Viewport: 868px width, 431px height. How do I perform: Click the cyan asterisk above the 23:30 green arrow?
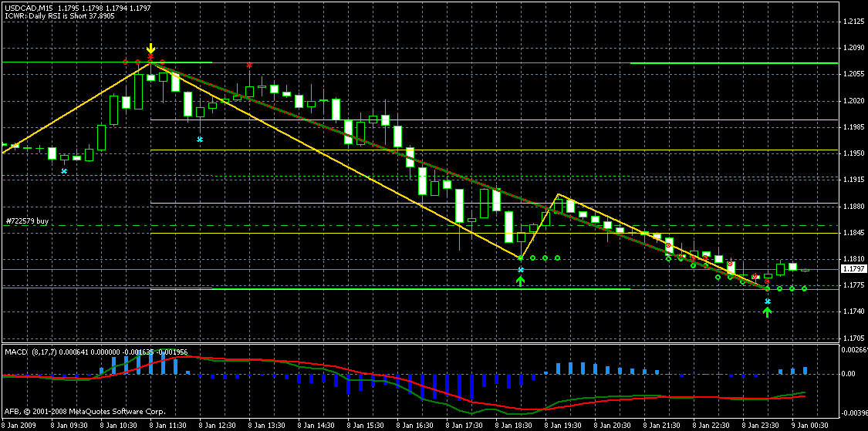tap(767, 301)
